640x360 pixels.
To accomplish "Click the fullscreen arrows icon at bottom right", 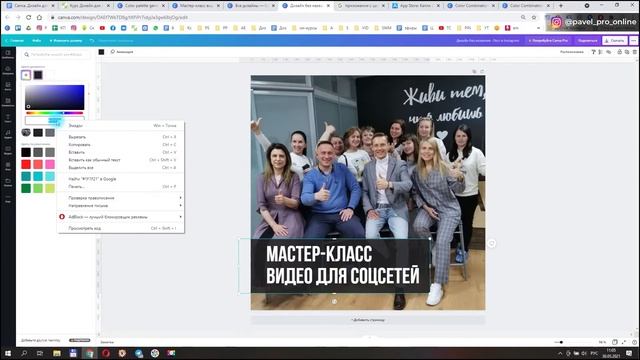I will pyautogui.click(x=624, y=342).
